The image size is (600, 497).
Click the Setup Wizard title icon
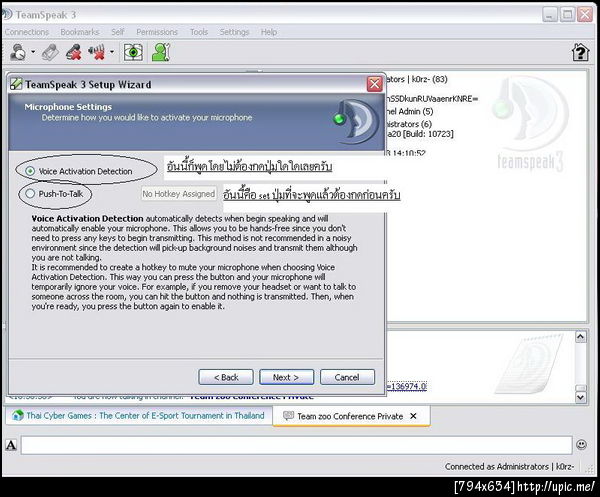16,84
